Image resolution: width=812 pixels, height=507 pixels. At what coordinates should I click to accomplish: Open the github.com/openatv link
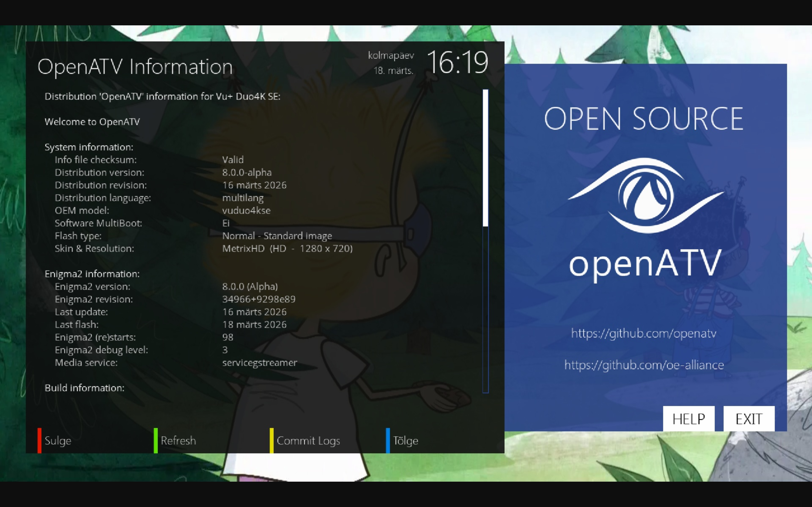coord(644,333)
